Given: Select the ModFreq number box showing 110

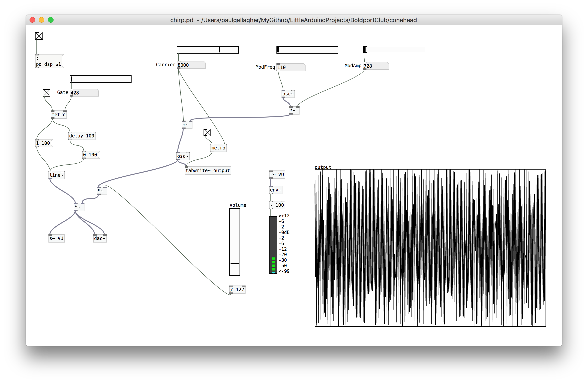Looking at the screenshot, I should point(291,67).
